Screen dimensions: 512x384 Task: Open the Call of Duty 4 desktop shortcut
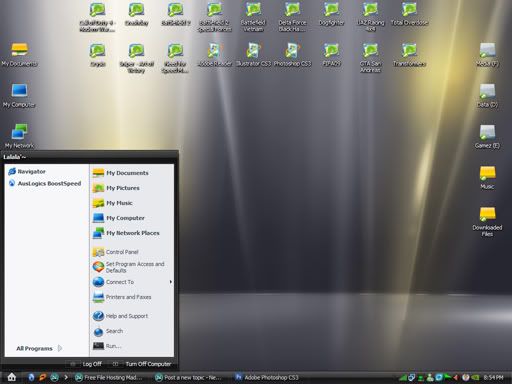[97, 17]
